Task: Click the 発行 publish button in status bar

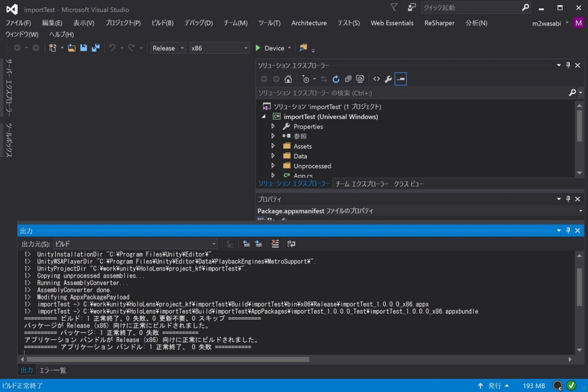Action: pos(494,385)
